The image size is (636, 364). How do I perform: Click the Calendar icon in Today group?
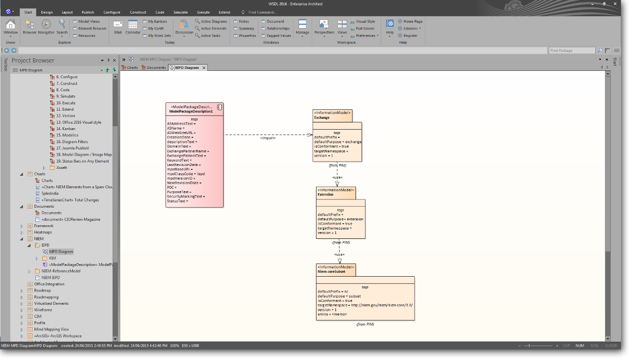click(x=133, y=25)
